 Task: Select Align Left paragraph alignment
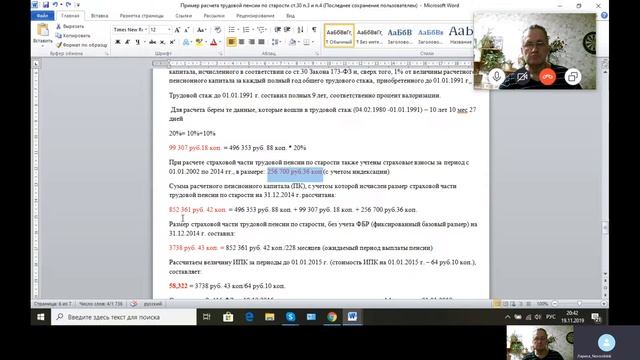(231, 42)
